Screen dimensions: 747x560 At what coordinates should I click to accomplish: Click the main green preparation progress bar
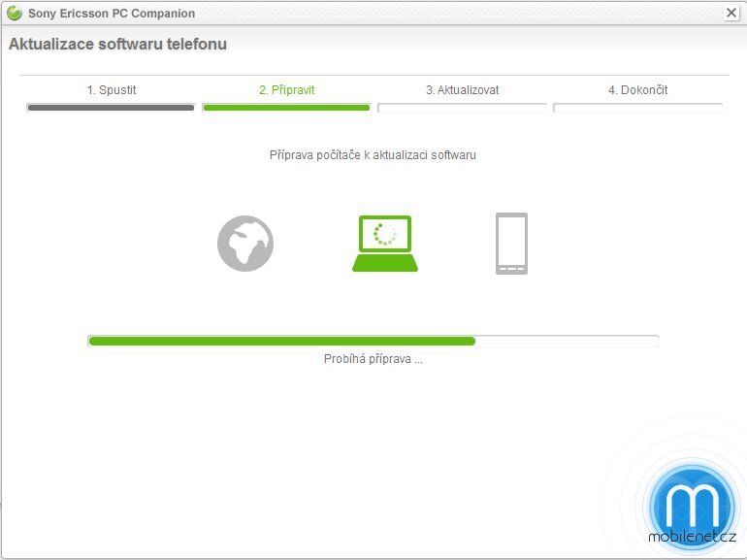(x=281, y=341)
